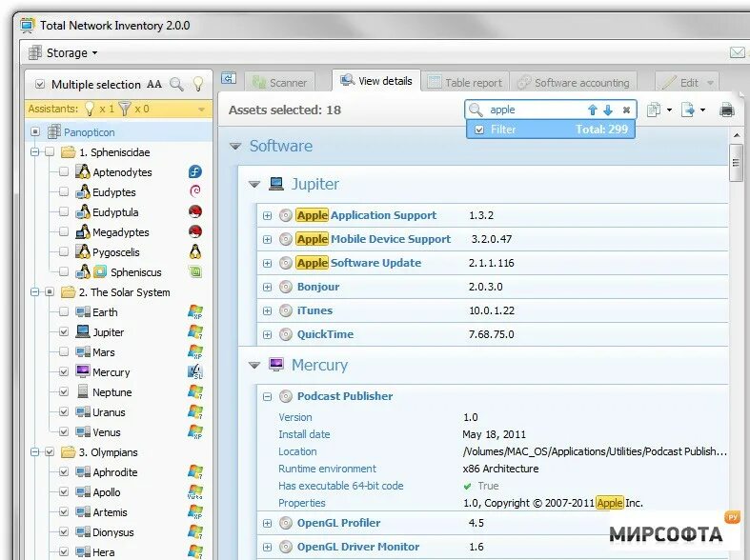Click the AA font size icon
Image resolution: width=750 pixels, height=560 pixels.
click(x=154, y=84)
